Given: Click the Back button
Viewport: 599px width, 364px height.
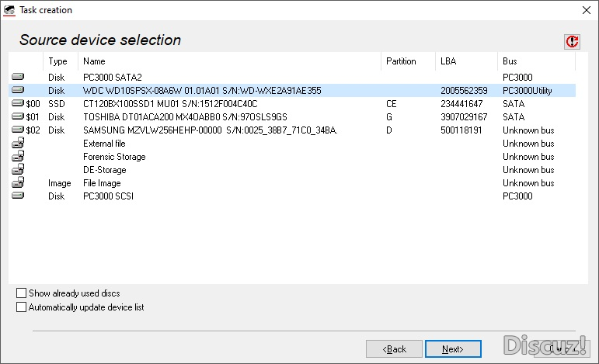Looking at the screenshot, I should point(394,349).
